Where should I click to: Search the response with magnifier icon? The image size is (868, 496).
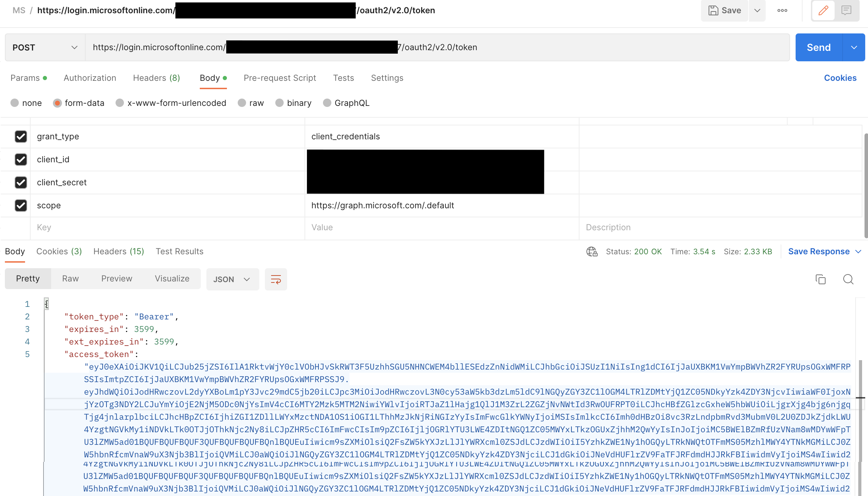848,279
